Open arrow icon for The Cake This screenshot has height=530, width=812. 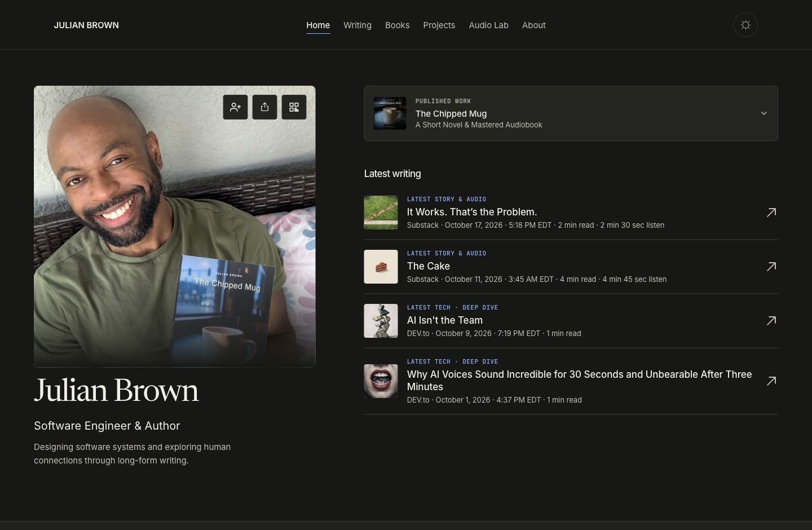click(x=771, y=266)
